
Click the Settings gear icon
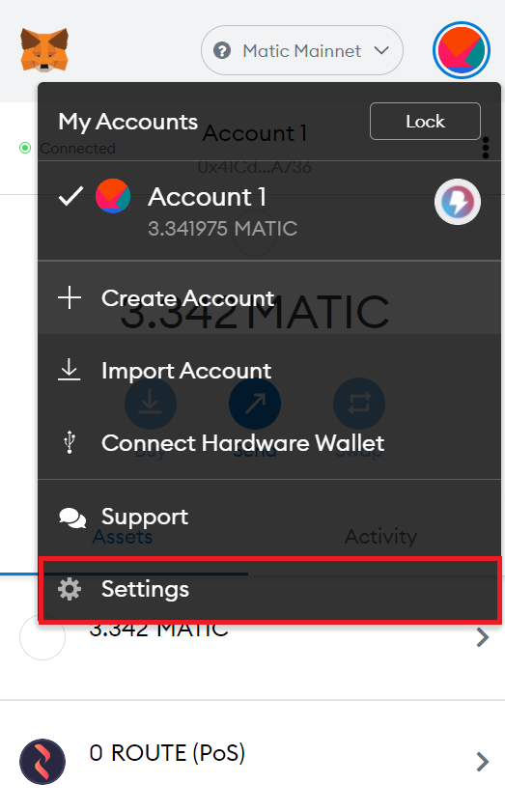click(x=70, y=589)
